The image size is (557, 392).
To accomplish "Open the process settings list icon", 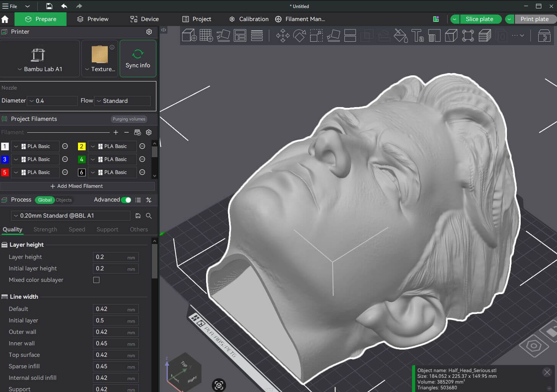I will (138, 200).
